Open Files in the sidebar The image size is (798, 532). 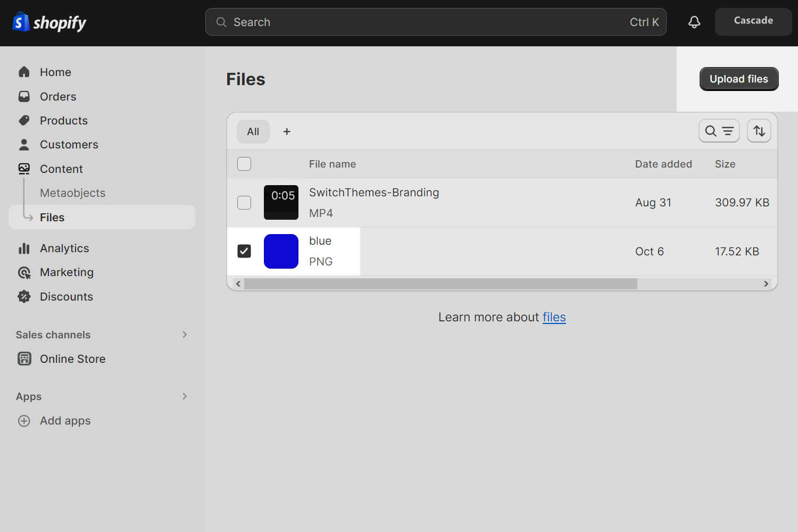point(102,217)
